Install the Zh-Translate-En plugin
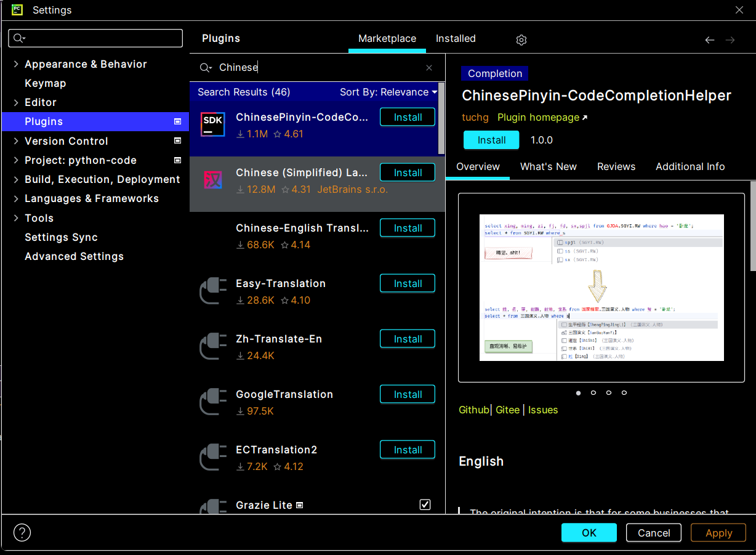This screenshot has height=555, width=756. point(408,339)
